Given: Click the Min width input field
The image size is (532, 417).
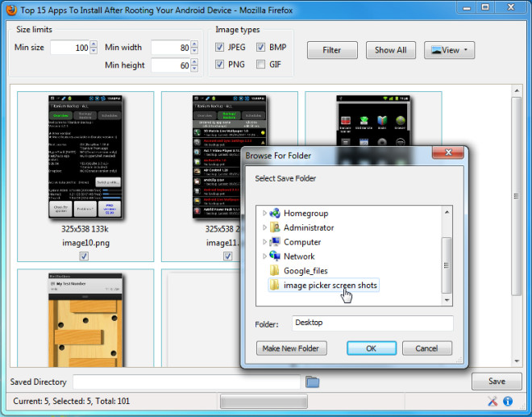Looking at the screenshot, I should pos(171,48).
